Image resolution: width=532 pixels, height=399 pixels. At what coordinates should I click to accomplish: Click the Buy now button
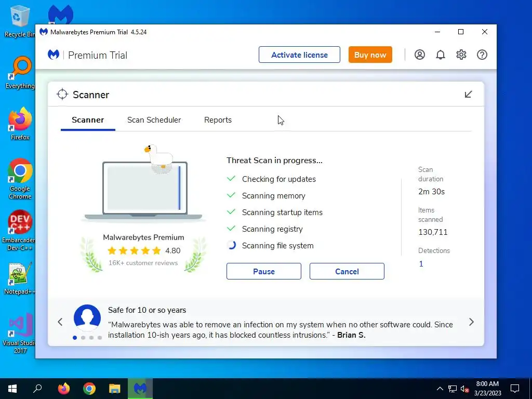click(x=370, y=55)
